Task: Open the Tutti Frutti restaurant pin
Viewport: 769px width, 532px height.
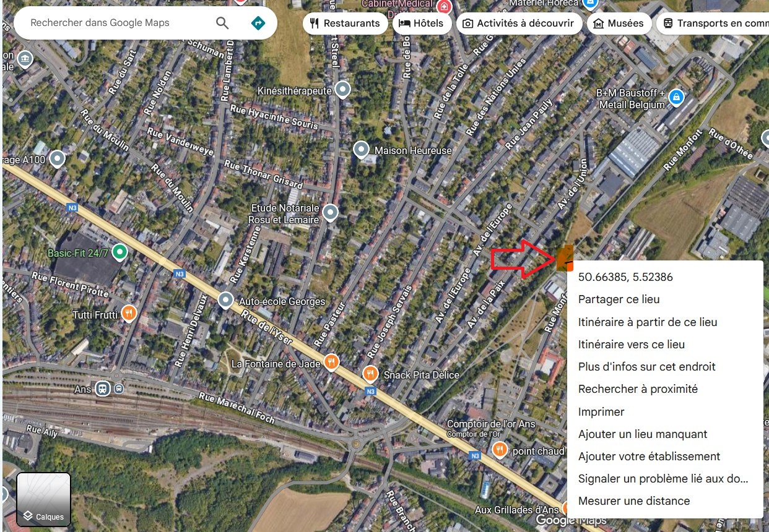Action: (129, 313)
